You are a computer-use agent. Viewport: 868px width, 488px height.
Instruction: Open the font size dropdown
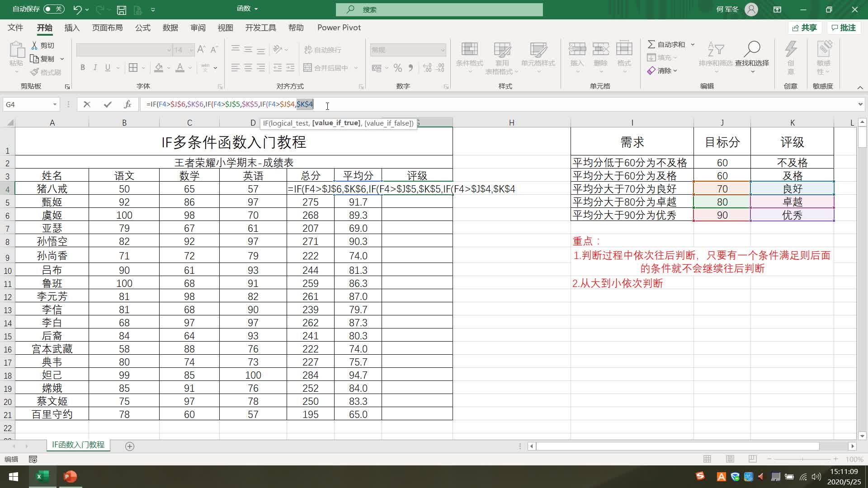[191, 50]
